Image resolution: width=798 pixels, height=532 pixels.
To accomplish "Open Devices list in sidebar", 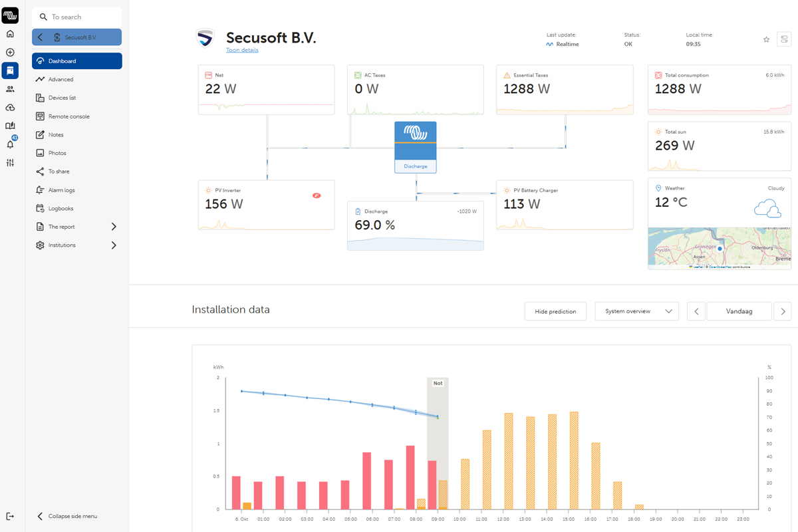I will [62, 98].
